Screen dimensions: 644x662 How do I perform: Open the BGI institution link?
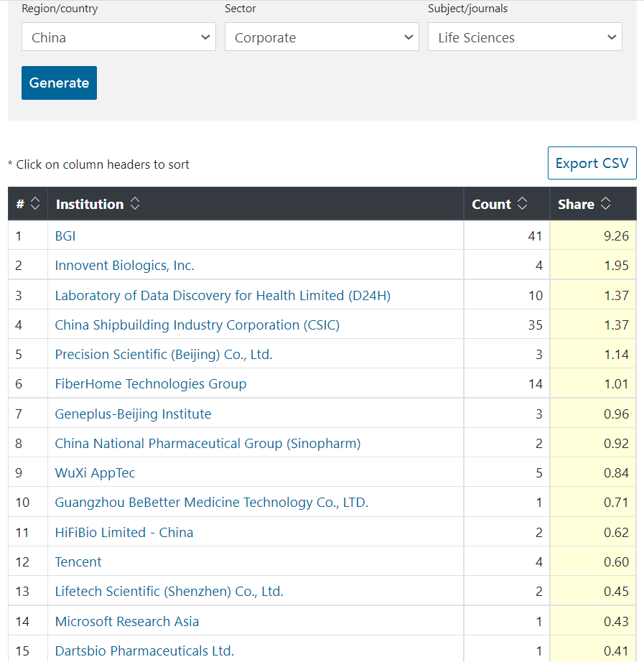tap(65, 236)
